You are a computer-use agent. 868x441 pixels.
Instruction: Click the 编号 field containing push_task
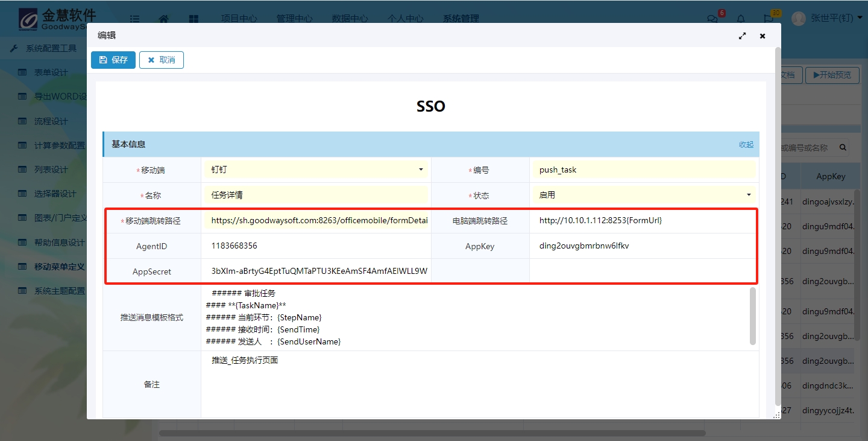pyautogui.click(x=644, y=170)
